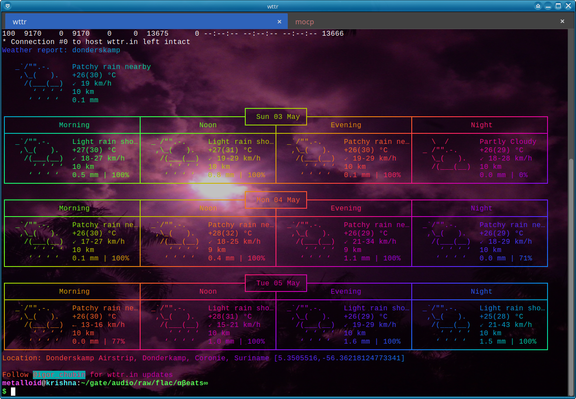Click the 'Evening' header under Sun 03 May
Screen dimensions: 576x399
(x=346, y=125)
